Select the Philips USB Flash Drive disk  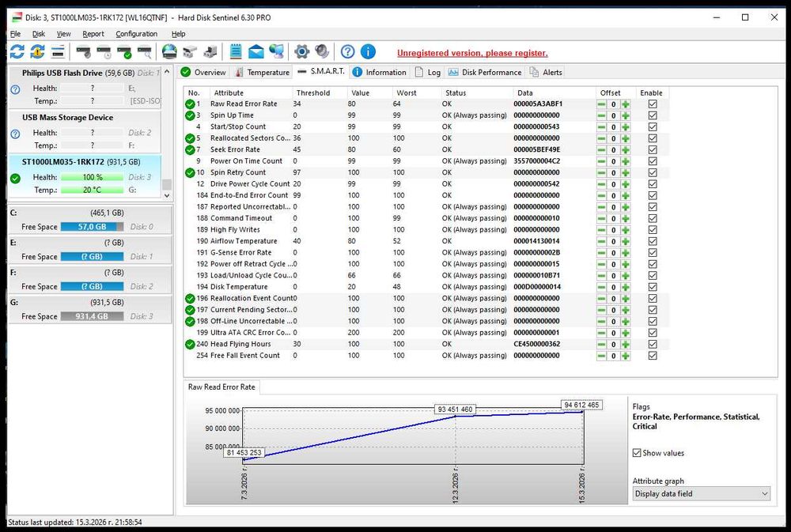[x=62, y=73]
